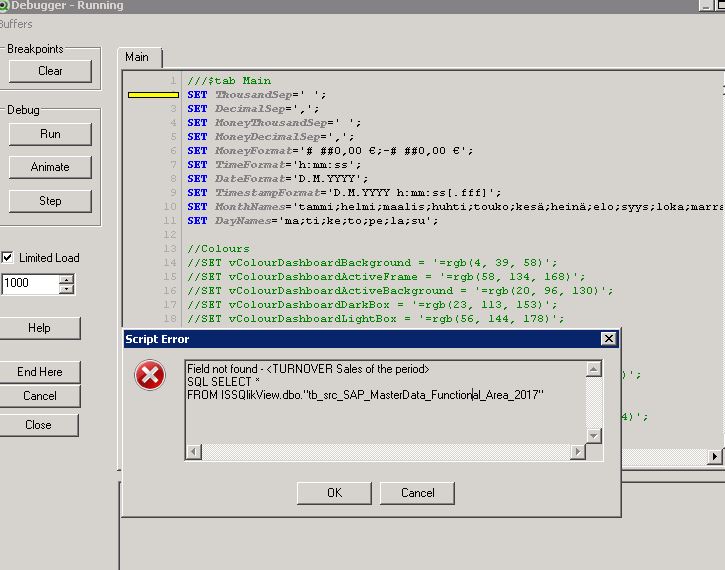Dismiss Script Error with the X button

608,339
